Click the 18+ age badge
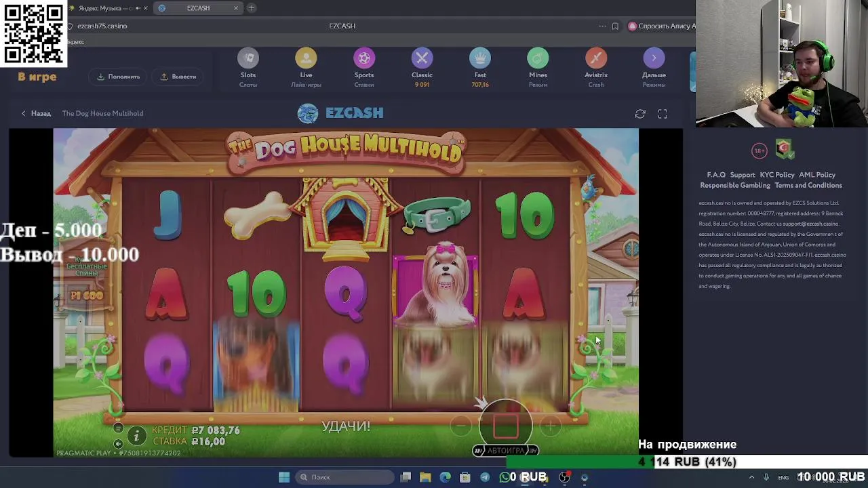The height and width of the screenshot is (488, 868). (x=759, y=150)
